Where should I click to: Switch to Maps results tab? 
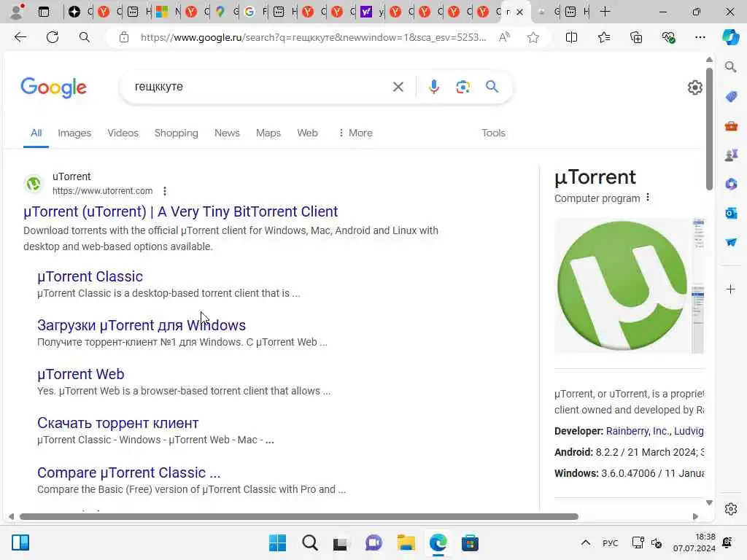tap(268, 133)
